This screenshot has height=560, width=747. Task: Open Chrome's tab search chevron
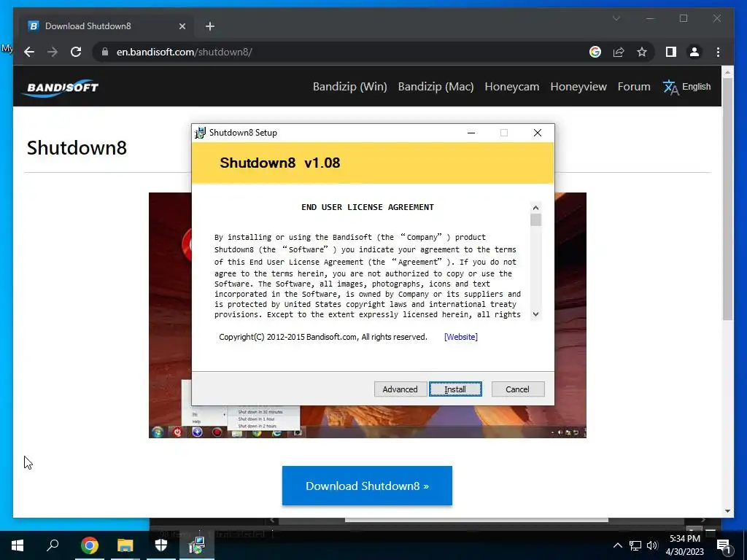pyautogui.click(x=616, y=18)
